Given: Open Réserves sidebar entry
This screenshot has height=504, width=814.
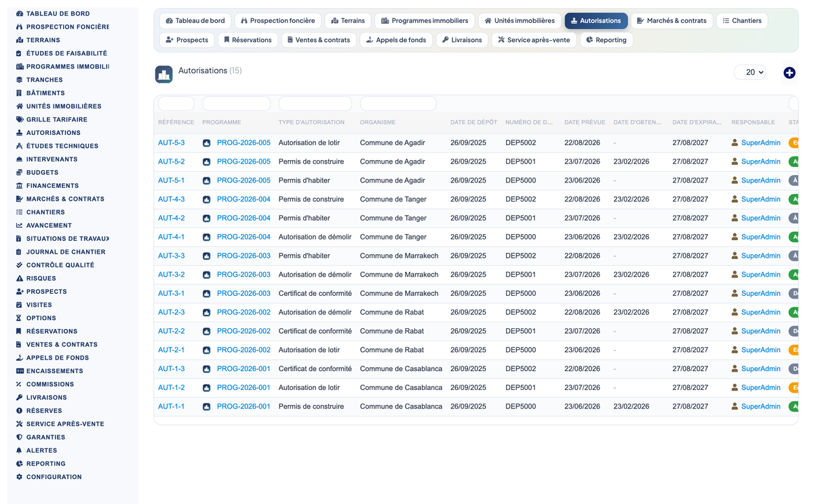Looking at the screenshot, I should [x=44, y=410].
